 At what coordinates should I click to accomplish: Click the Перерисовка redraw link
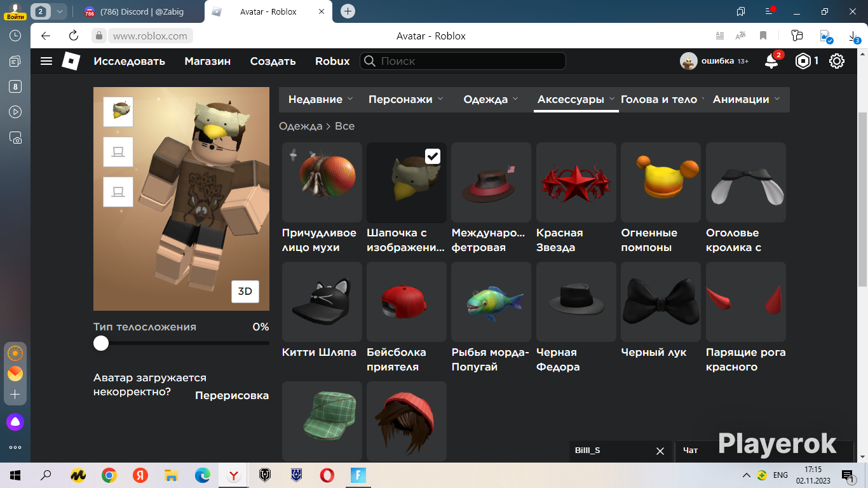pyautogui.click(x=232, y=395)
